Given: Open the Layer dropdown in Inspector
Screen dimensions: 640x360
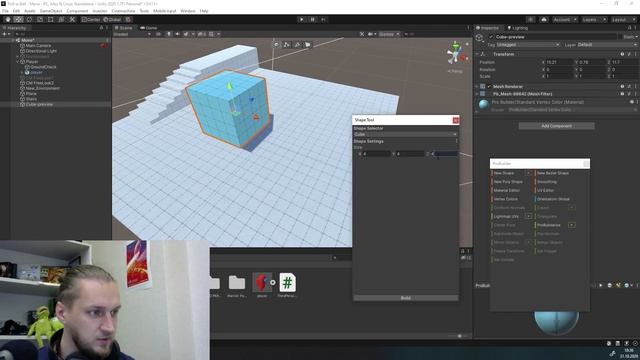Looking at the screenshot, I should pyautogui.click(x=607, y=44).
